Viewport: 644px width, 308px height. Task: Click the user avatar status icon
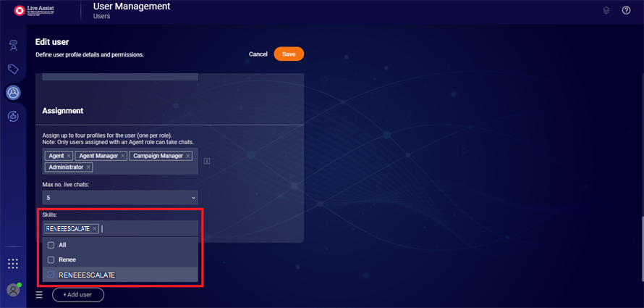[13, 290]
